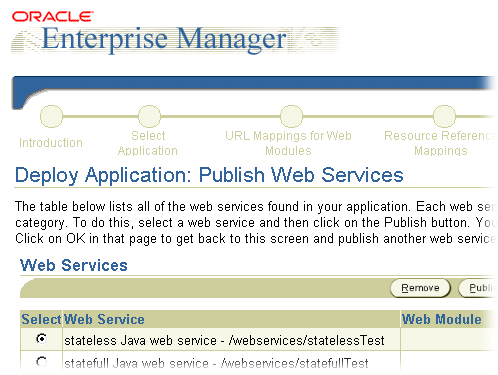Go to the URL Mappings step circle

(291, 116)
